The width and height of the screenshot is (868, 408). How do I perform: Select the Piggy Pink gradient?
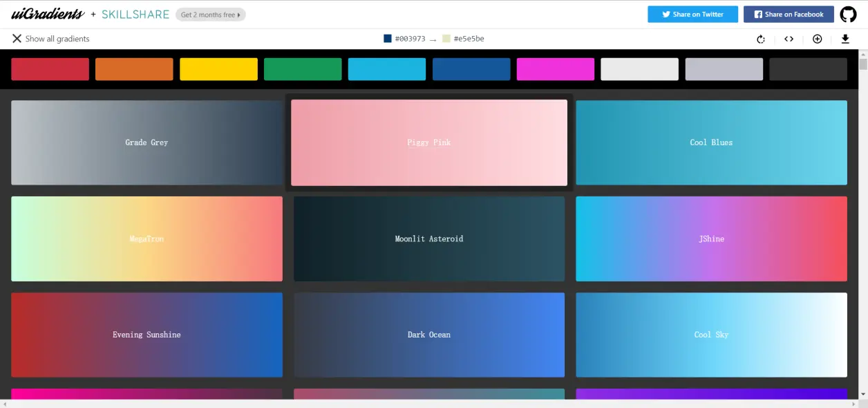click(429, 142)
